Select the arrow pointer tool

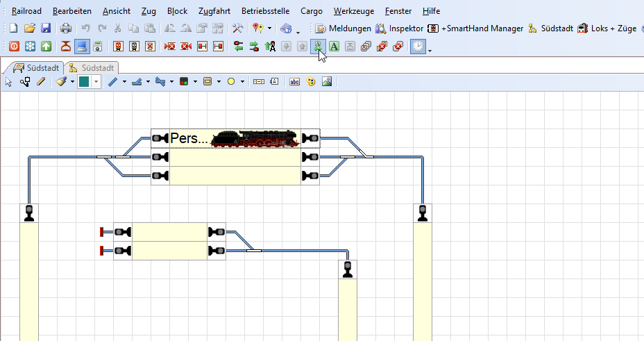pos(9,81)
